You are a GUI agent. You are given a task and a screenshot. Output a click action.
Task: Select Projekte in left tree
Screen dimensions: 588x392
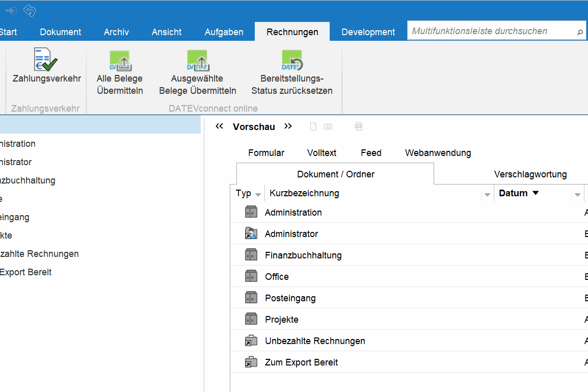(x=6, y=236)
